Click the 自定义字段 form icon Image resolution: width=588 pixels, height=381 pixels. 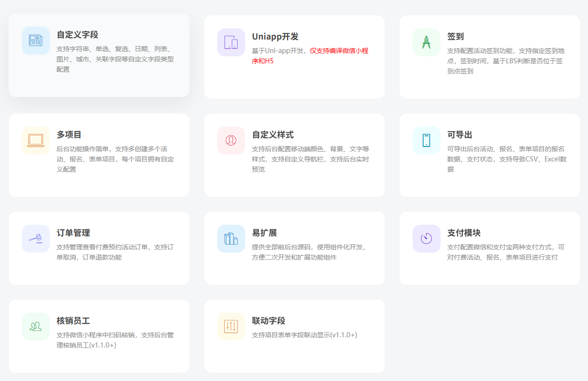click(x=36, y=40)
